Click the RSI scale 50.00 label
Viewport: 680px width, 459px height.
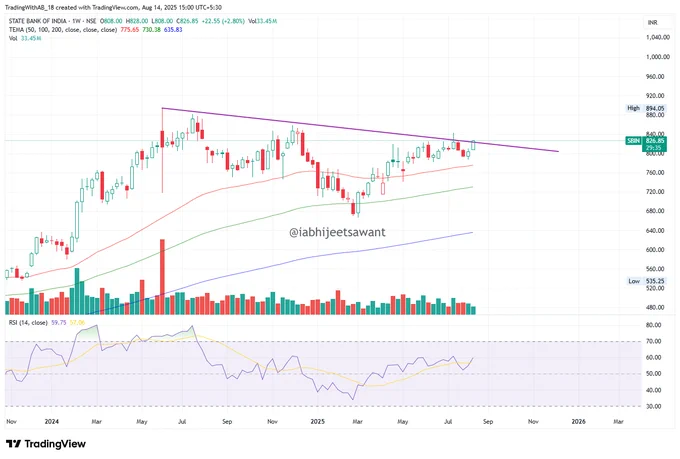coord(654,374)
